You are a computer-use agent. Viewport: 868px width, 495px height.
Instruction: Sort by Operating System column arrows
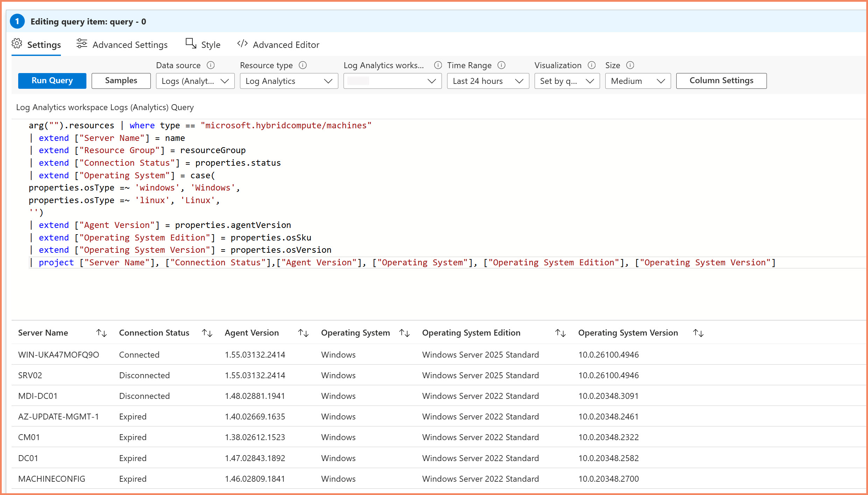point(404,333)
